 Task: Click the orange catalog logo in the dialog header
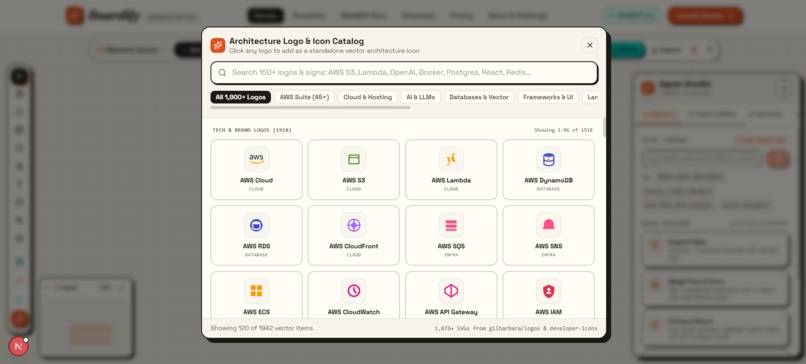(x=218, y=45)
